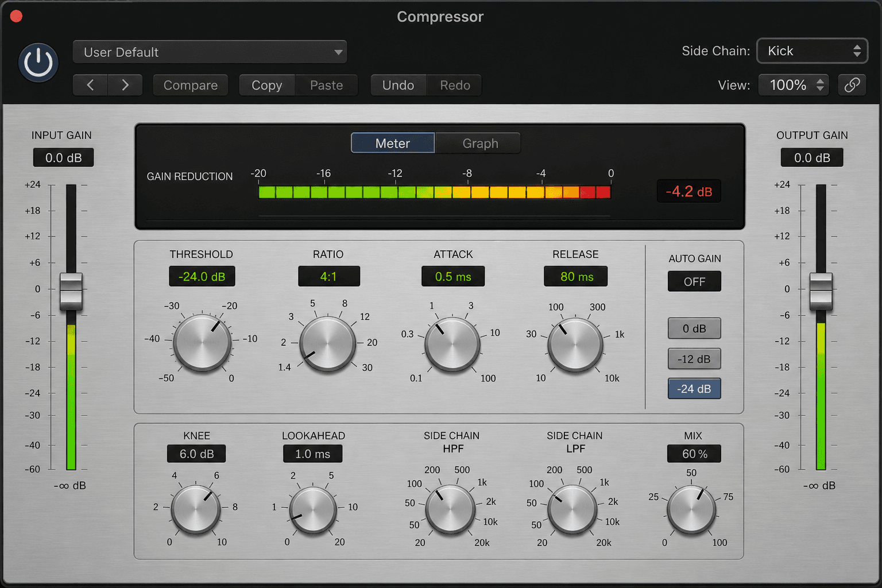This screenshot has width=882, height=588.
Task: Click the Release 80 ms value field
Action: [576, 276]
